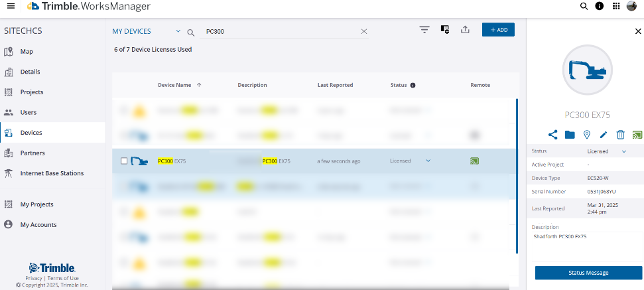This screenshot has width=644, height=290.
Task: Open the info icon in top bar
Action: pos(600,6)
